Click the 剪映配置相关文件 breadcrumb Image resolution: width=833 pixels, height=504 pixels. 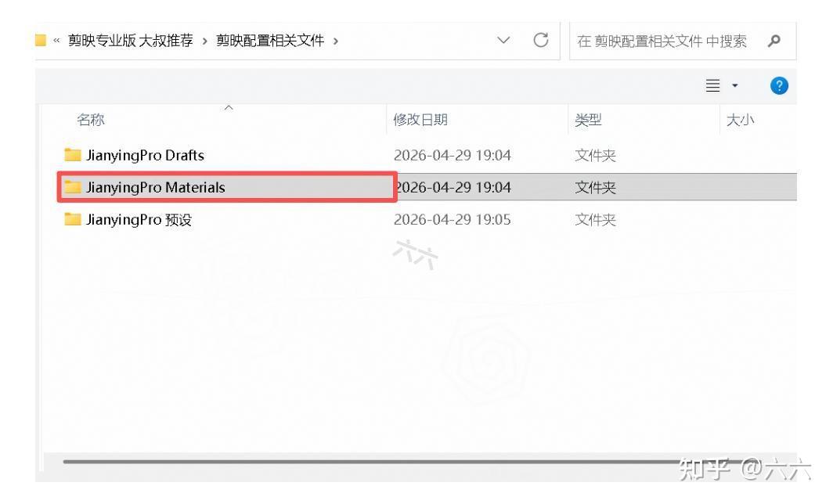point(270,41)
